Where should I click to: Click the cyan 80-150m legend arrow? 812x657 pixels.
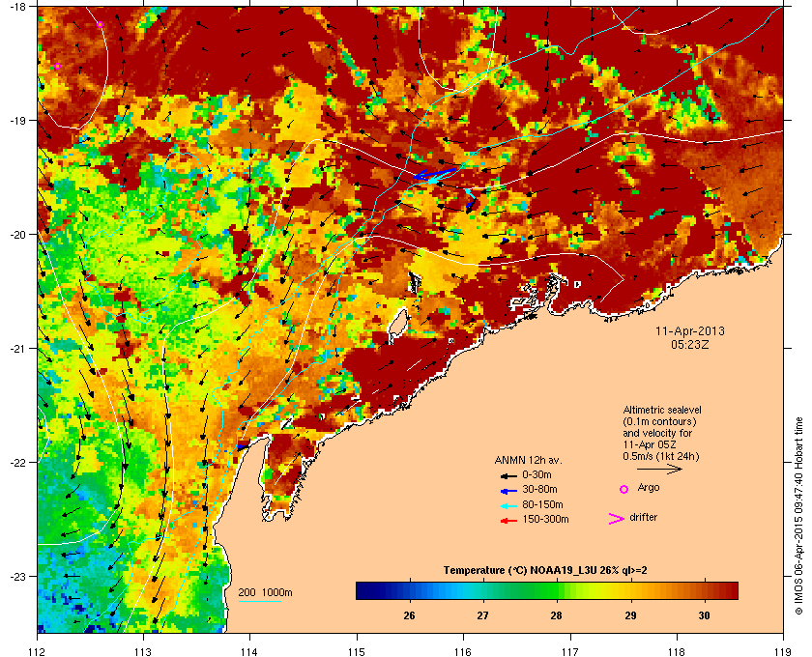tap(508, 505)
